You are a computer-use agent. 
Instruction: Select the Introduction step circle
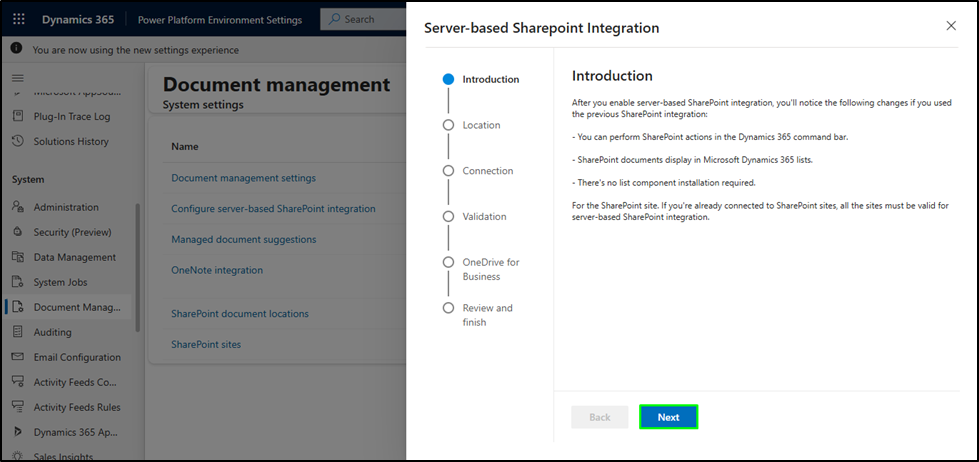pos(448,79)
